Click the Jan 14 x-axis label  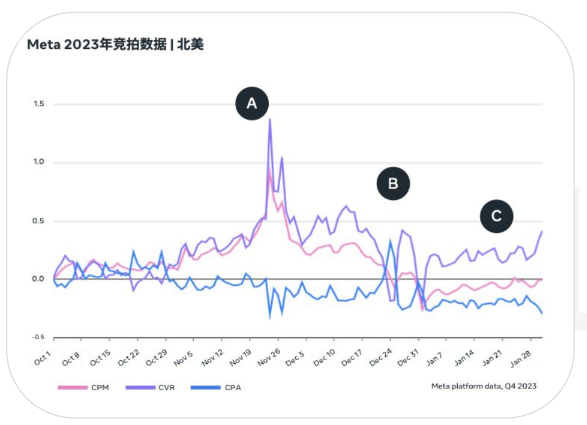464,358
